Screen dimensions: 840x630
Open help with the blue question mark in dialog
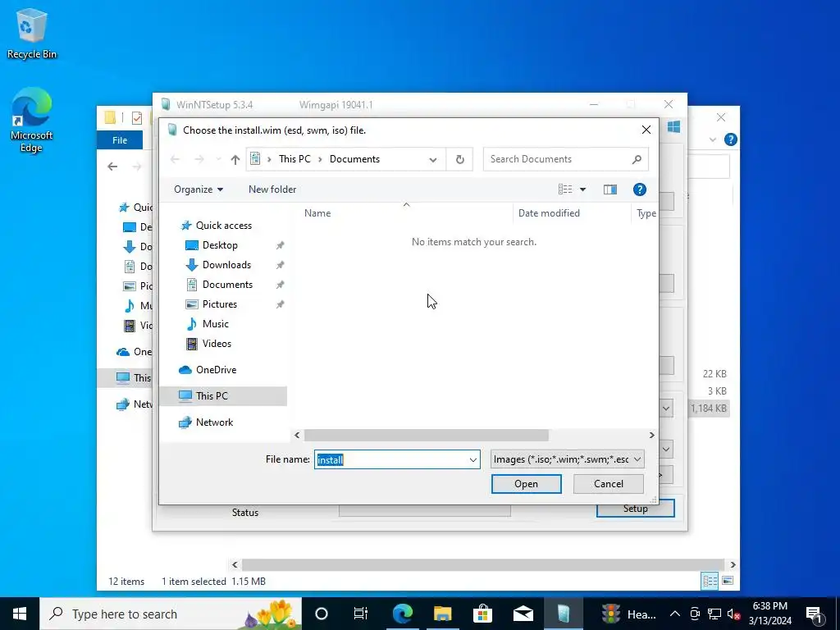tap(639, 189)
